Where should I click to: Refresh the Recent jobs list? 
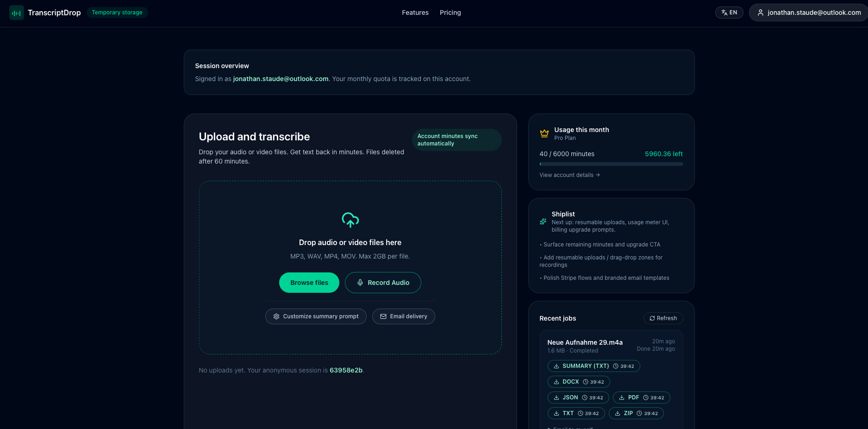click(x=663, y=318)
